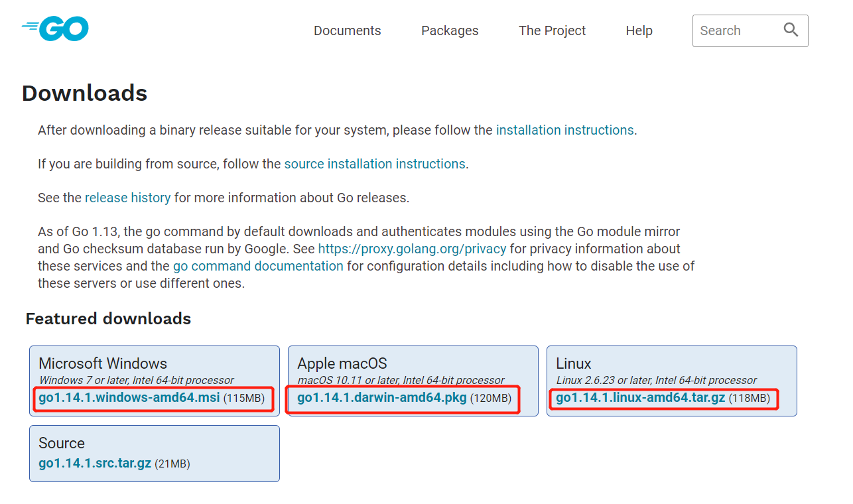Screen dimensions: 853x504
Task: Click 'Windows 7 or later' requirement text
Action: (x=137, y=380)
